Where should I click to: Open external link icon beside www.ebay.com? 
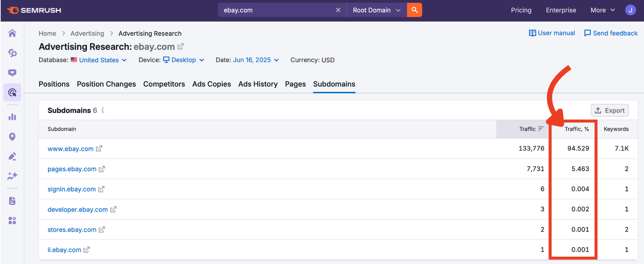[99, 149]
